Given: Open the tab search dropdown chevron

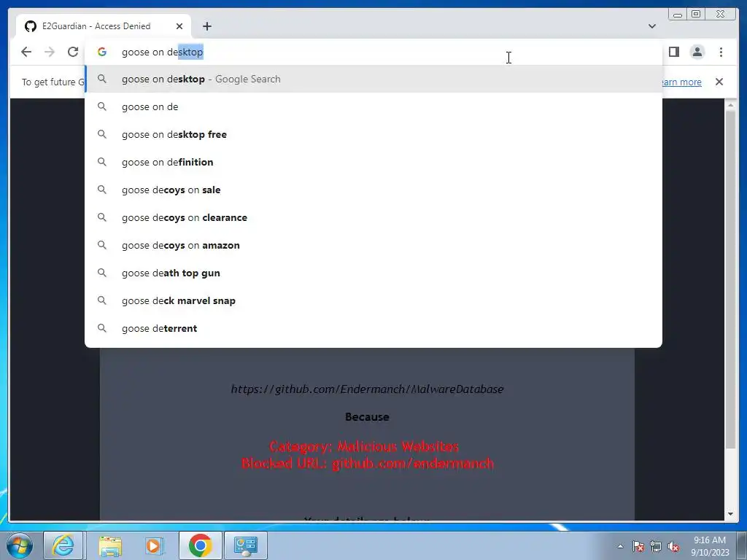Looking at the screenshot, I should (x=651, y=26).
